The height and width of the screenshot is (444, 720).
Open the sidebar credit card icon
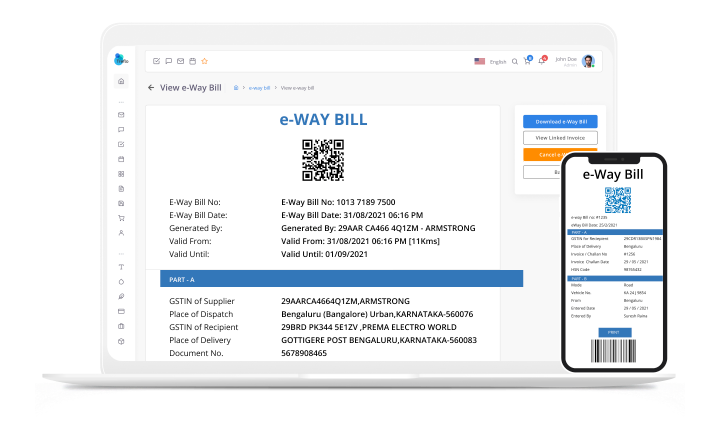pos(121,311)
